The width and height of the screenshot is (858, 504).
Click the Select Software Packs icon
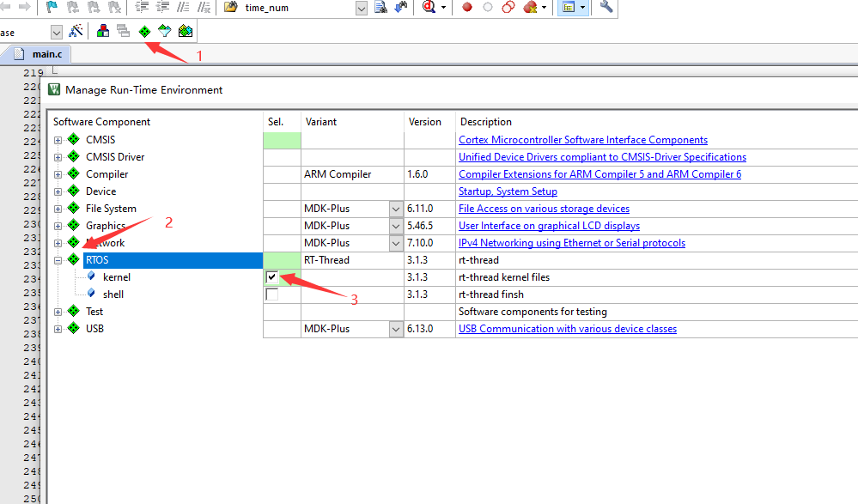[165, 31]
